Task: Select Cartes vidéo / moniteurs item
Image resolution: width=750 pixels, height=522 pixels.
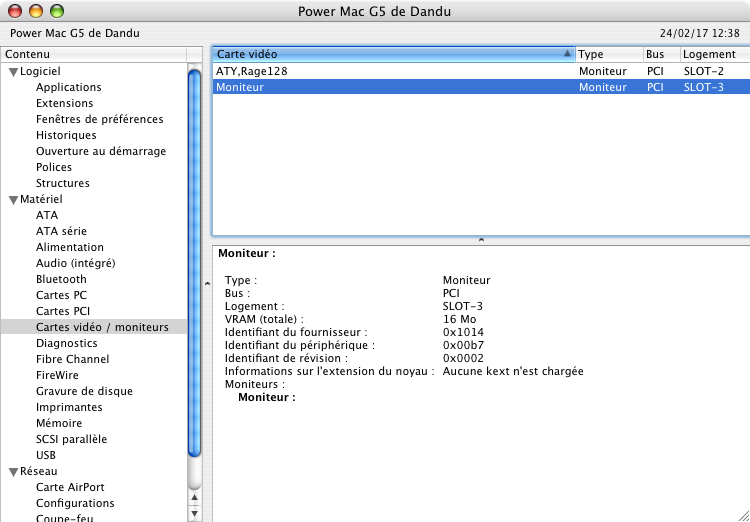Action: point(94,327)
